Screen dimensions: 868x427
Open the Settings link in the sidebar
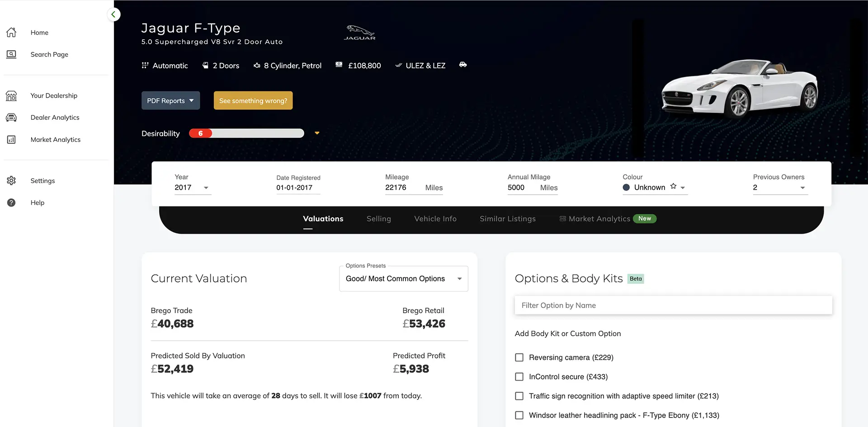pyautogui.click(x=42, y=181)
